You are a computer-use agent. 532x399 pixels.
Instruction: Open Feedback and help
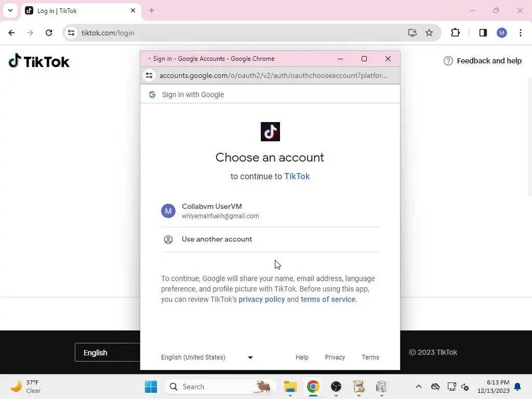pyautogui.click(x=483, y=61)
